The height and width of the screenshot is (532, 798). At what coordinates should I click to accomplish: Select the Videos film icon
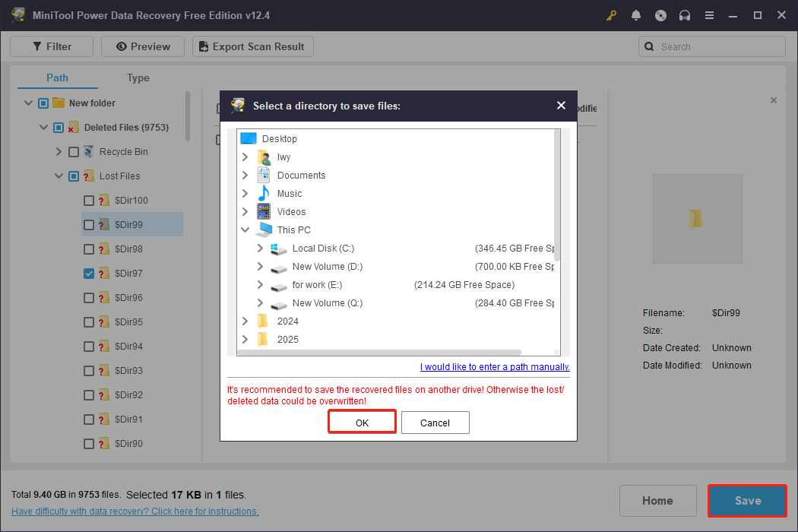coord(264,211)
